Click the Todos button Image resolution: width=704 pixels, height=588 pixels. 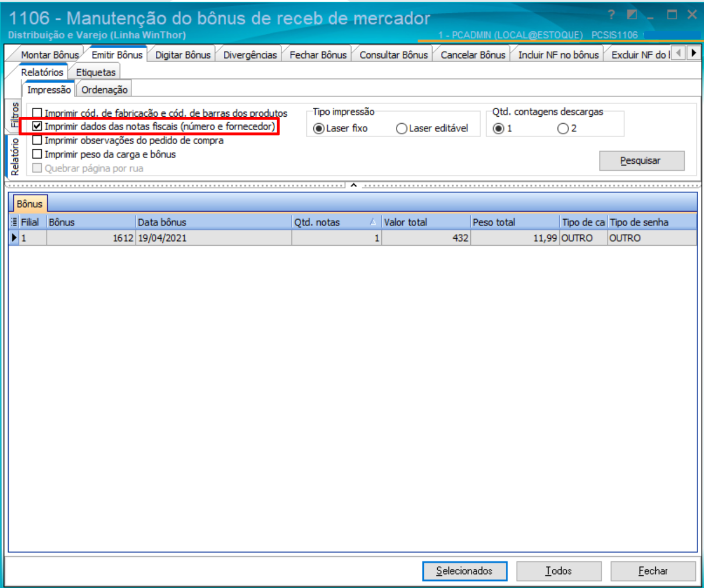559,571
